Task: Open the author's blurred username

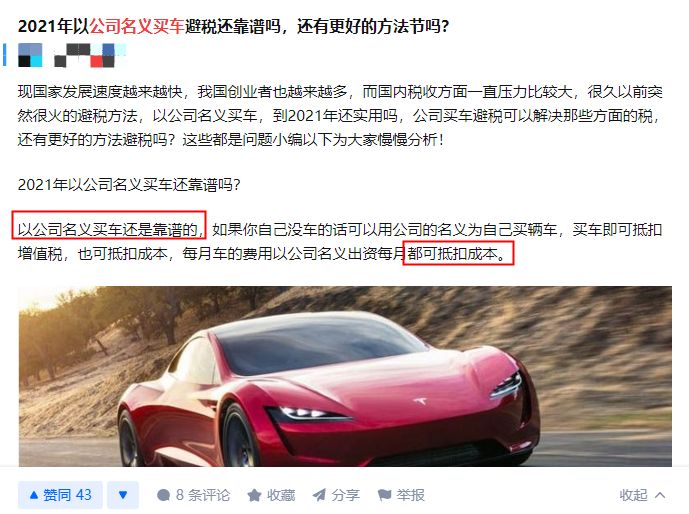Action: [x=89, y=55]
